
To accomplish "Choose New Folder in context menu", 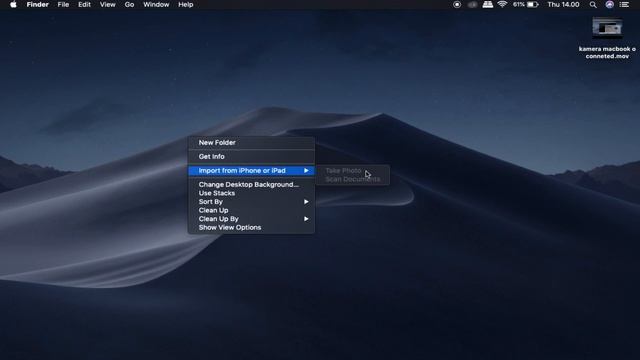I will click(x=251, y=142).
